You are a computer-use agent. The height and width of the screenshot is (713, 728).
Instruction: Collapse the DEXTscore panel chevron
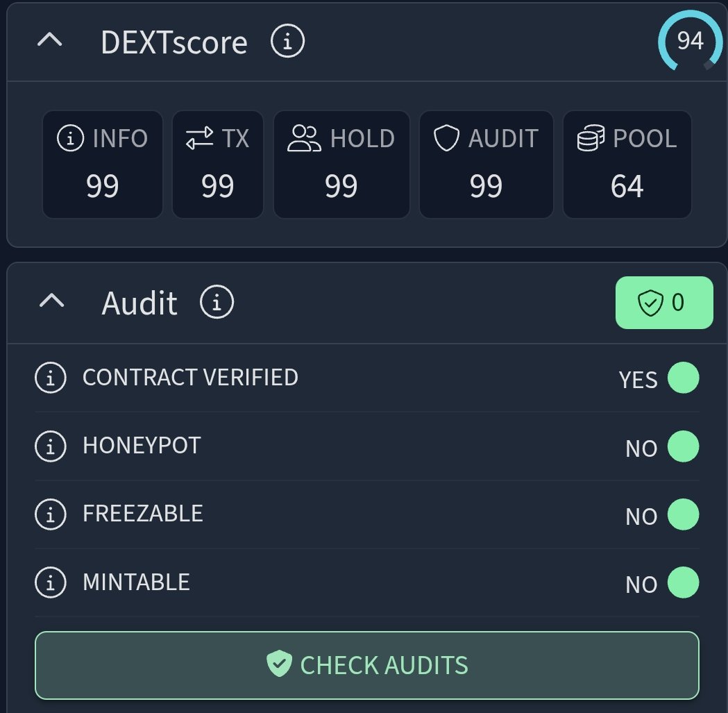pos(50,40)
